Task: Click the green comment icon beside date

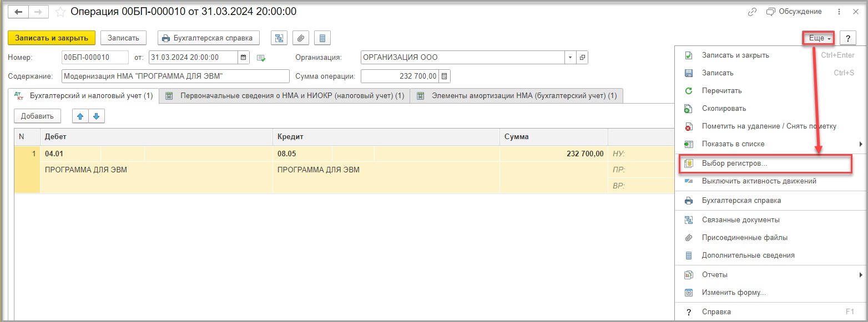Action: pos(261,58)
